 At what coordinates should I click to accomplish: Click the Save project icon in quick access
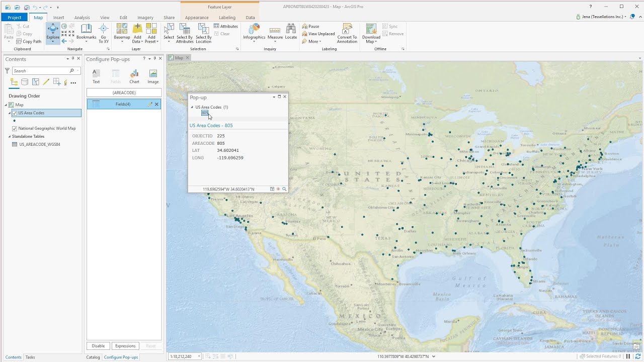[x=27, y=7]
